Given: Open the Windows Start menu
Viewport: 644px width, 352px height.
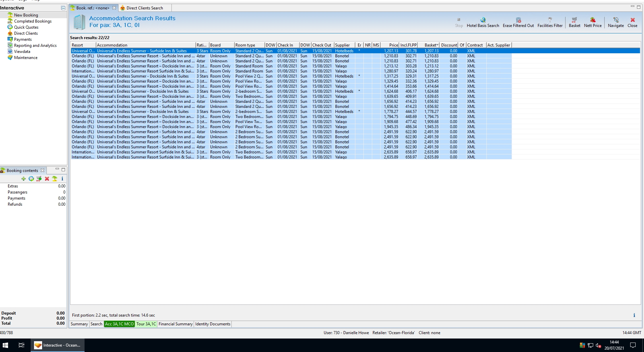Looking at the screenshot, I should (x=5, y=345).
